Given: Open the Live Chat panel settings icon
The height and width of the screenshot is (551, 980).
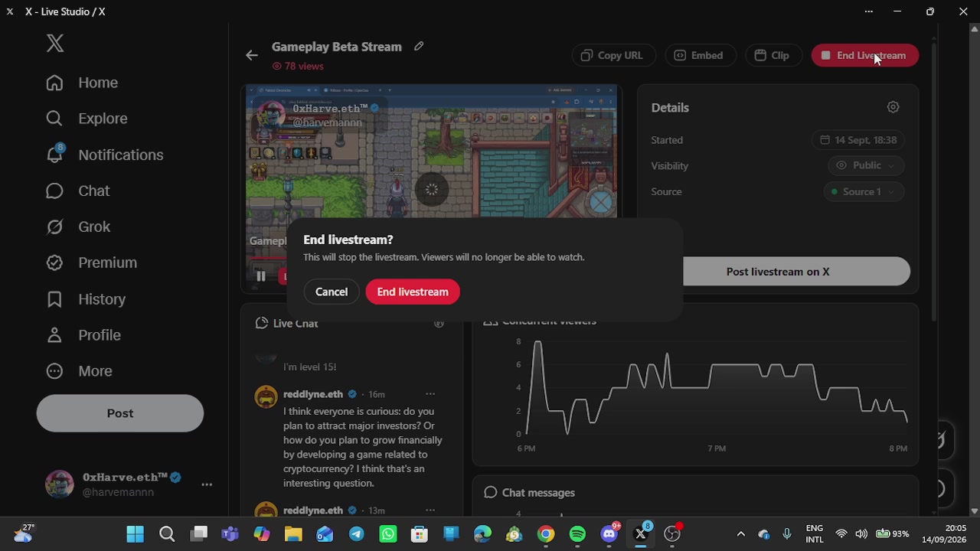Looking at the screenshot, I should pyautogui.click(x=439, y=323).
